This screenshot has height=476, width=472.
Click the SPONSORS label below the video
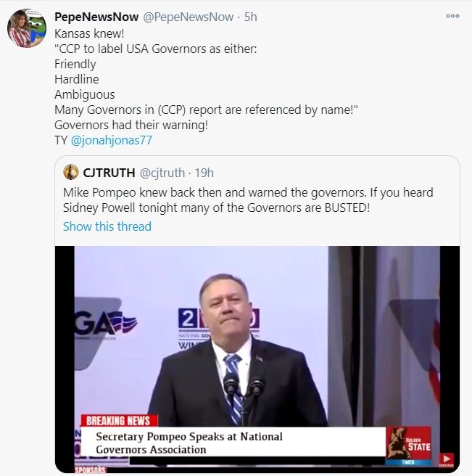pos(90,470)
